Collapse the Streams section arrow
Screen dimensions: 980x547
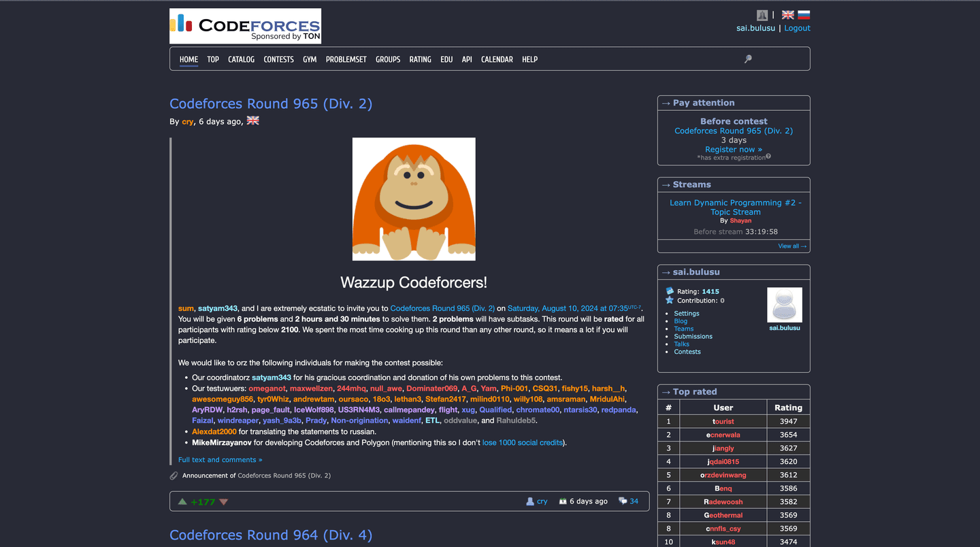coord(666,184)
